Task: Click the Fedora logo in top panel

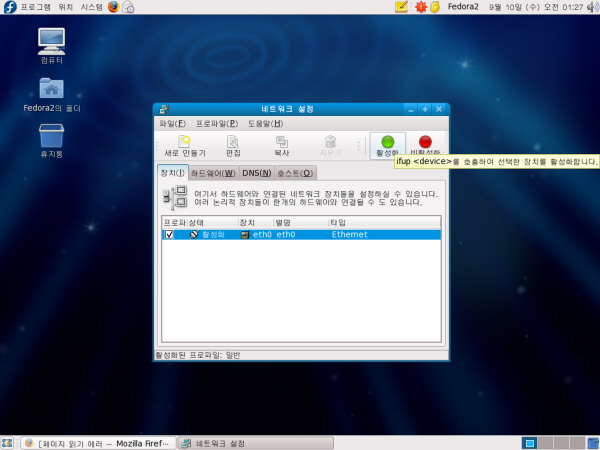Action: coord(10,7)
